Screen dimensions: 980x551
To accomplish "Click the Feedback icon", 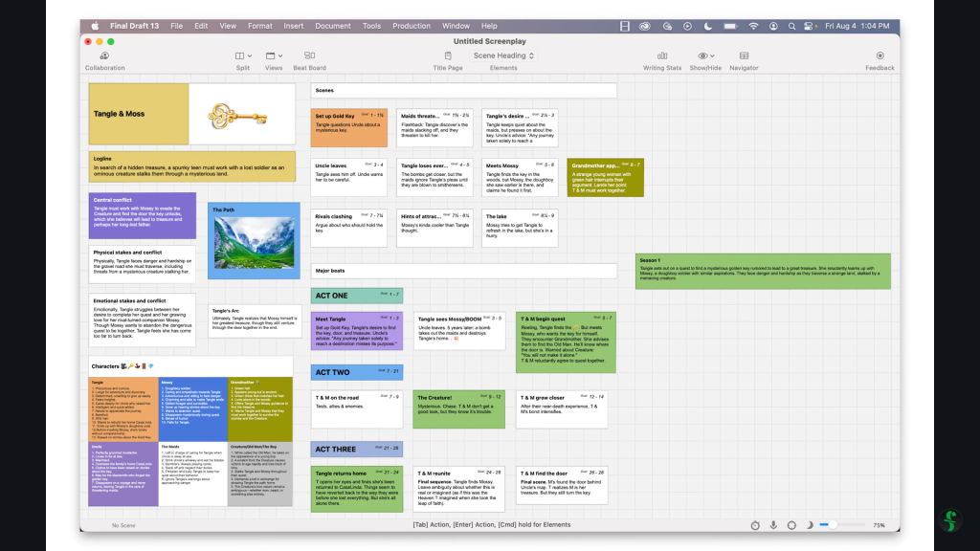I will click(880, 56).
